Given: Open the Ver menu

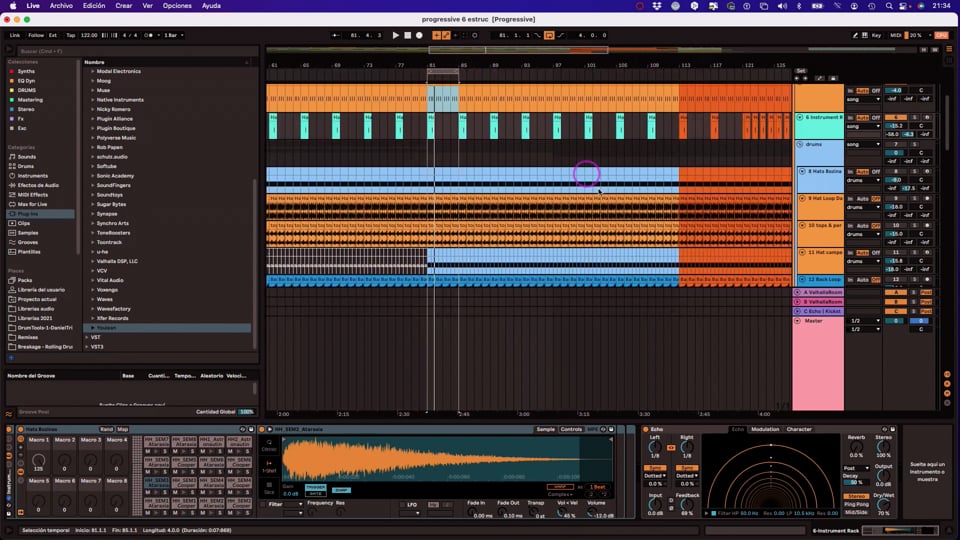Looking at the screenshot, I should click(x=148, y=6).
